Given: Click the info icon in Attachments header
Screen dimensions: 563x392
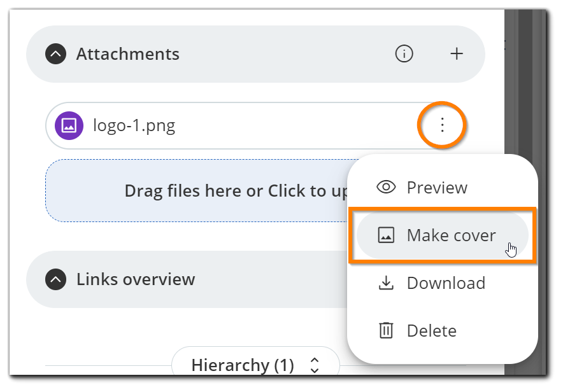Looking at the screenshot, I should (404, 54).
